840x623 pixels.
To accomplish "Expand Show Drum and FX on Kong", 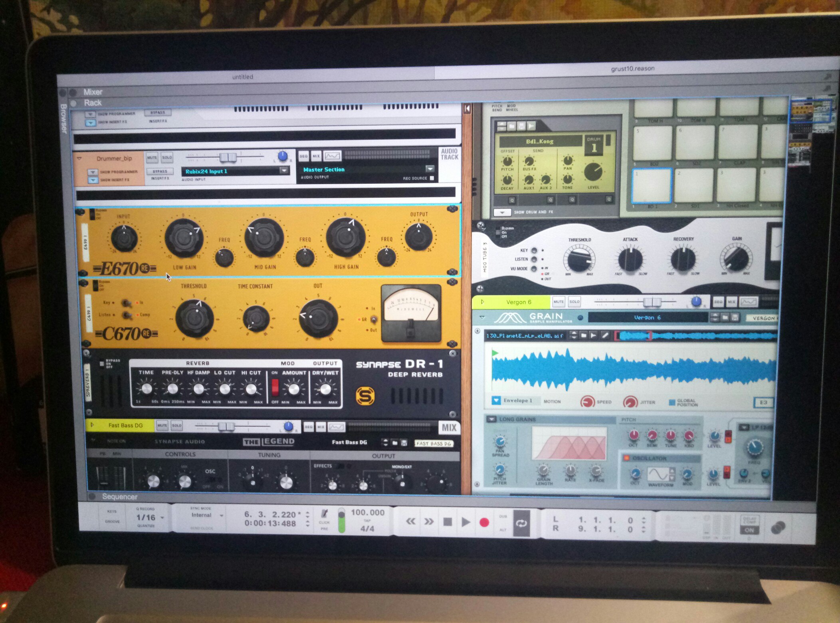I will 502,212.
